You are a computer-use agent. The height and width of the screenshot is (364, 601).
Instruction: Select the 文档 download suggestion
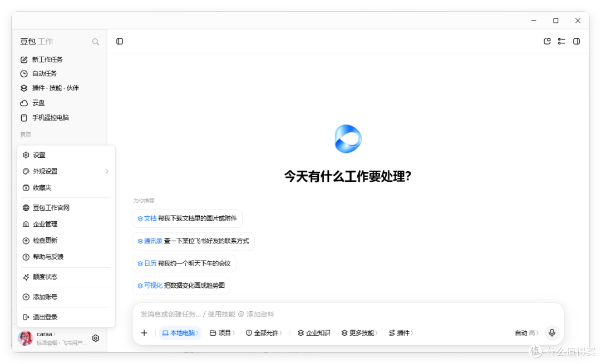188,218
